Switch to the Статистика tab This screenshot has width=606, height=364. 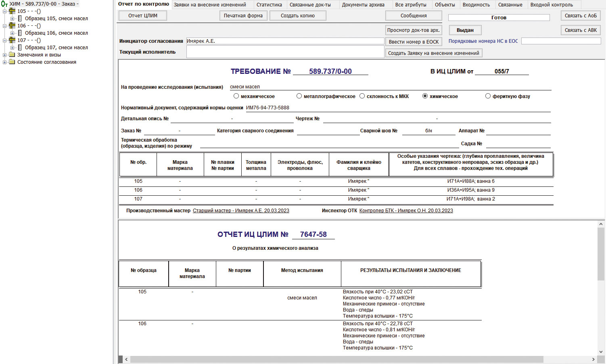click(269, 5)
